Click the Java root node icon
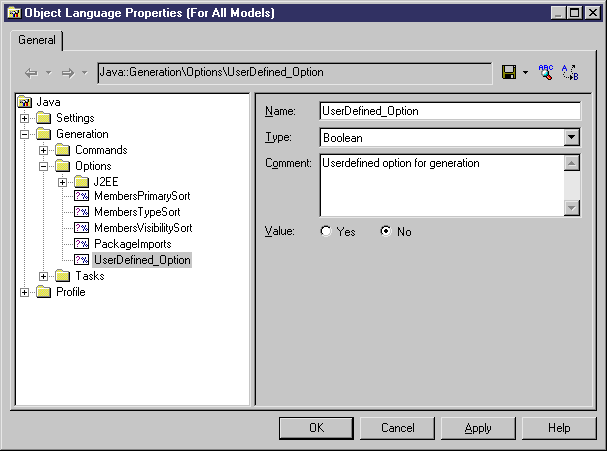 (25, 102)
